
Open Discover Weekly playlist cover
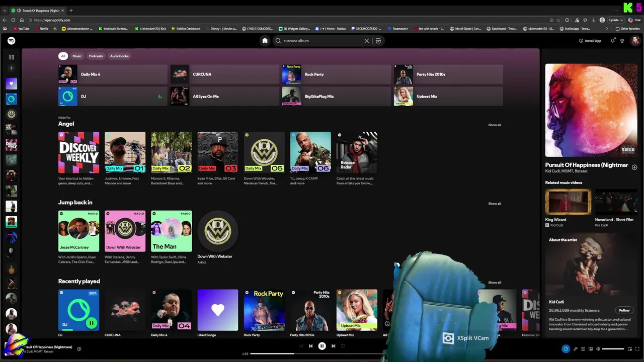click(78, 152)
